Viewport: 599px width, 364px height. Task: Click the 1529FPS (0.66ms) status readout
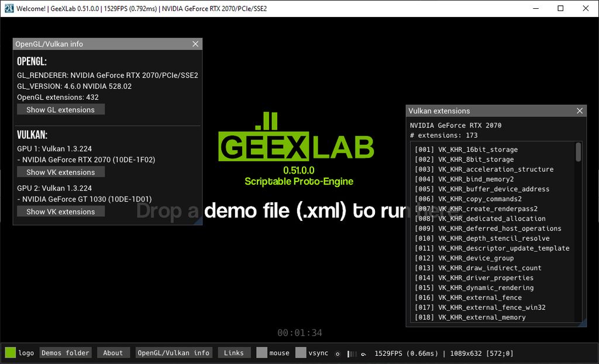tap(407, 353)
